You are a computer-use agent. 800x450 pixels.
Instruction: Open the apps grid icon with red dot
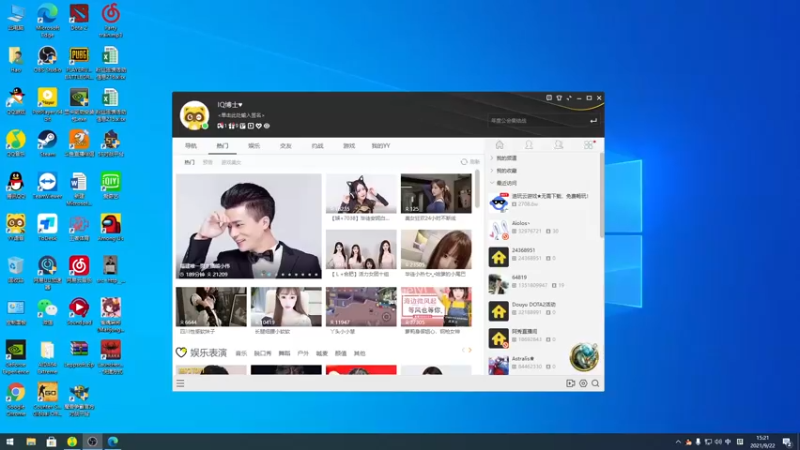click(589, 145)
